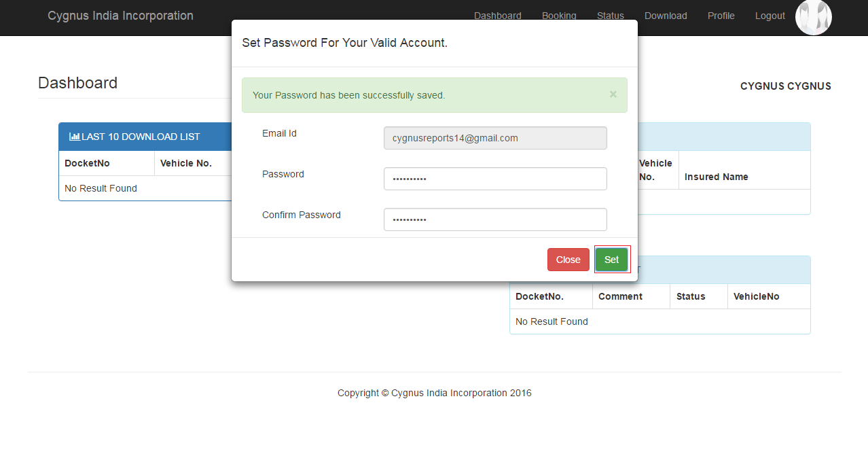Focus the Confirm Password input field

[x=495, y=220]
